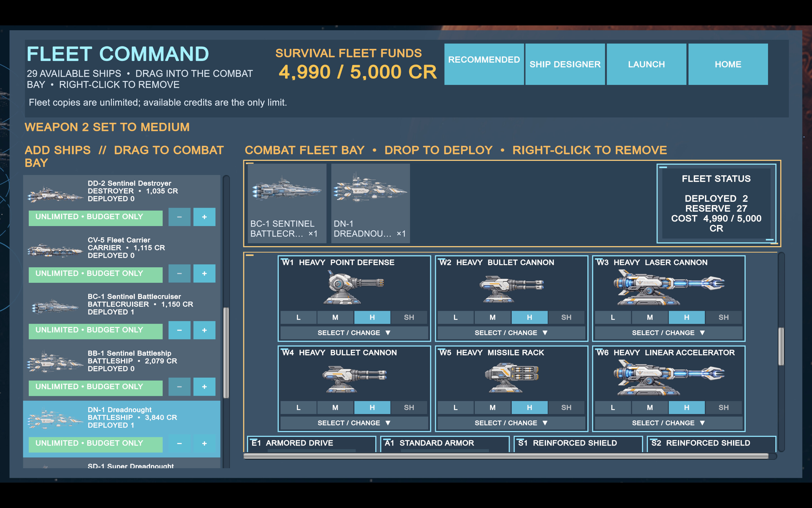Remove a DD-2 Sentinel Destroyer with minus
The image size is (812, 508).
click(180, 217)
